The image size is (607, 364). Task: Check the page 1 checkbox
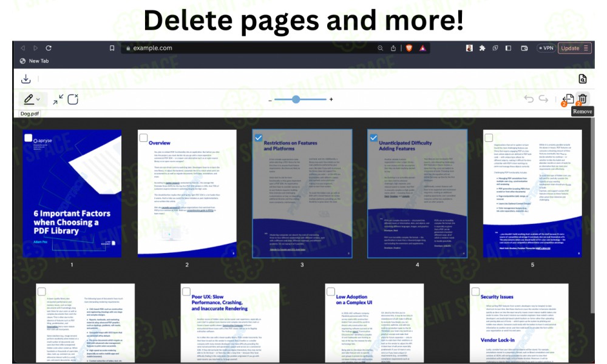tap(29, 138)
